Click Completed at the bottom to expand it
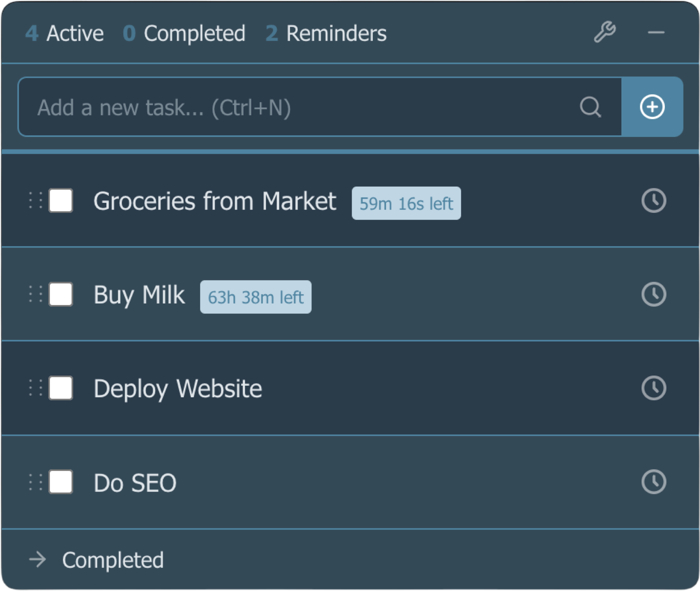 pos(113,560)
